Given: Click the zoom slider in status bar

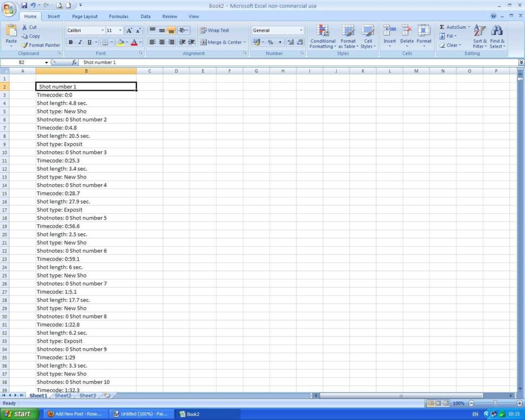Looking at the screenshot, I should pos(495,404).
